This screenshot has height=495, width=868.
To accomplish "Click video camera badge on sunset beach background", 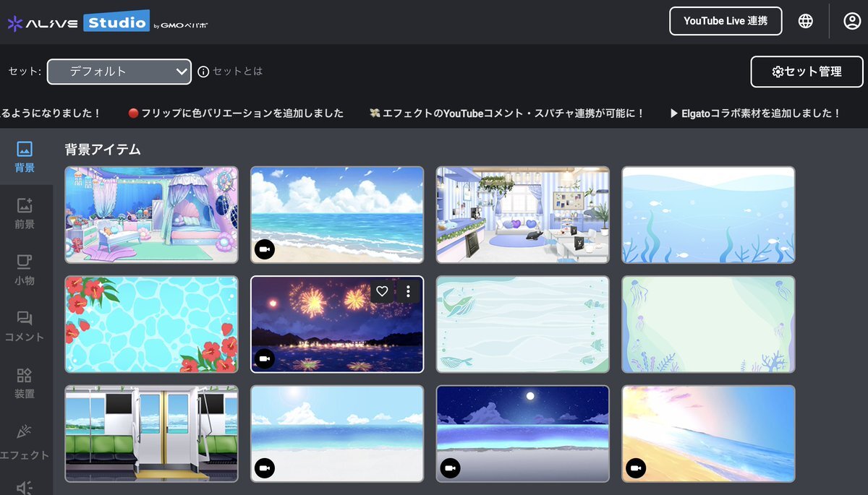I will [636, 468].
